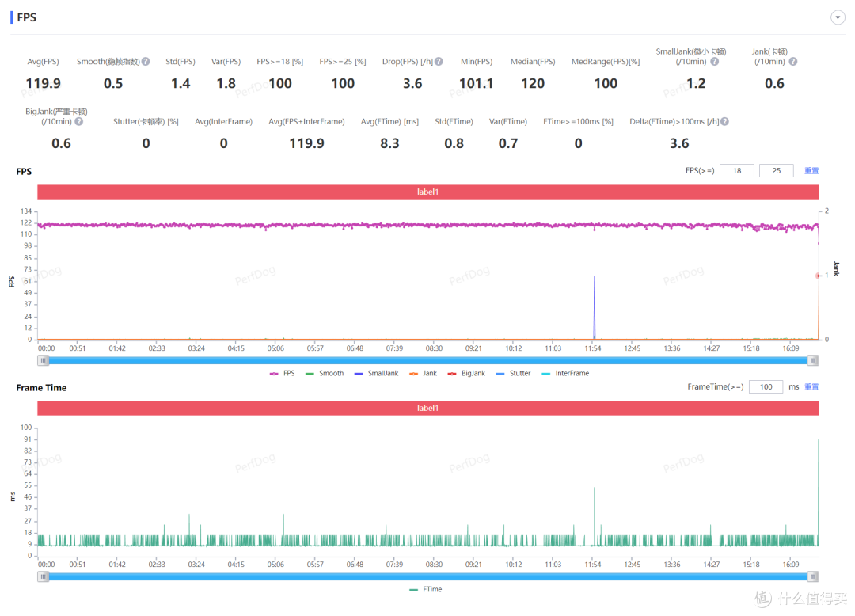Click the Stutter [%] metric label
The width and height of the screenshot is (855, 616).
146,122
